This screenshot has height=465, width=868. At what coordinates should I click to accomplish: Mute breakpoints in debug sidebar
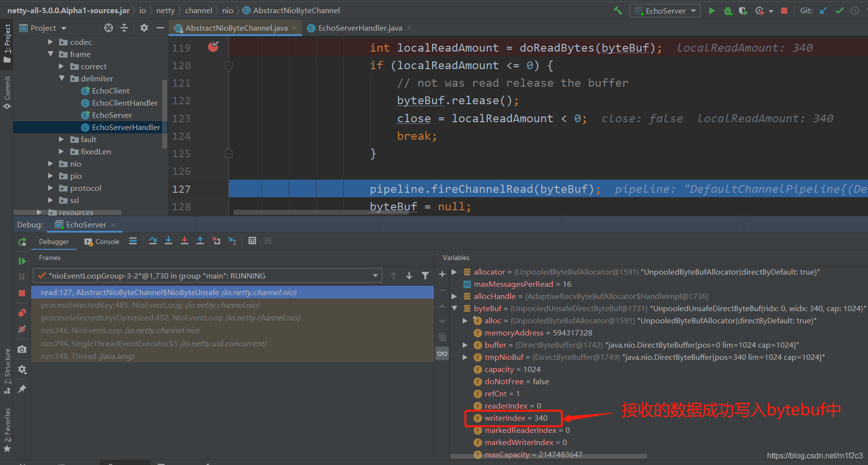click(x=22, y=330)
